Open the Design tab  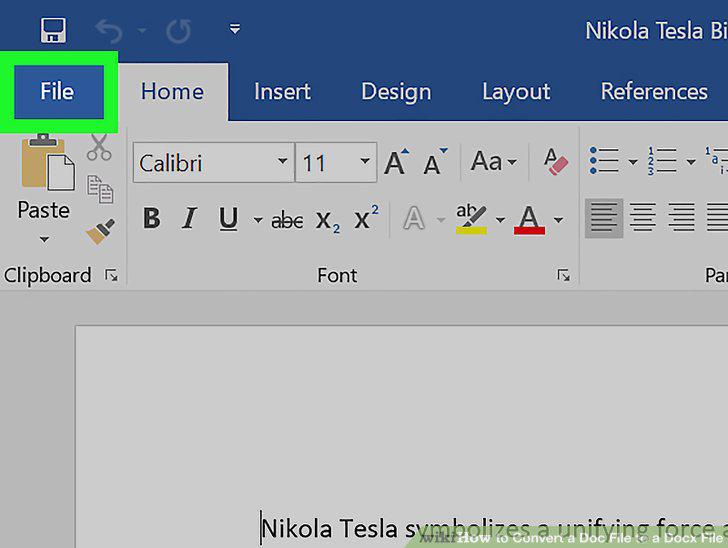tap(396, 92)
